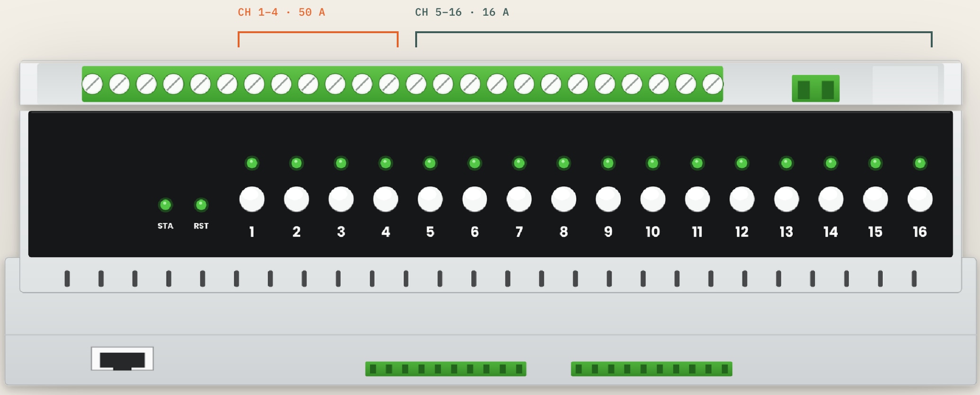The height and width of the screenshot is (395, 980).
Task: Click the RST text label
Action: 201,226
